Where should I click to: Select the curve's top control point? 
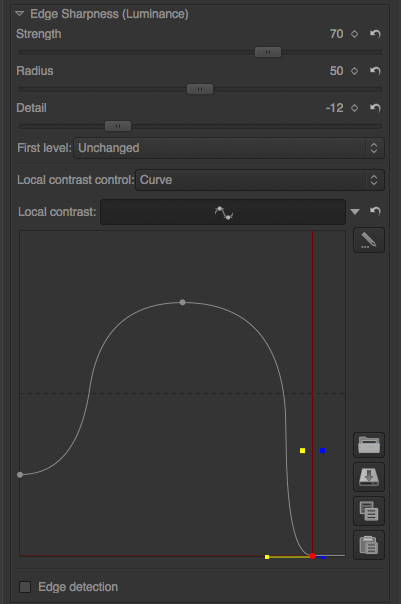click(x=183, y=302)
